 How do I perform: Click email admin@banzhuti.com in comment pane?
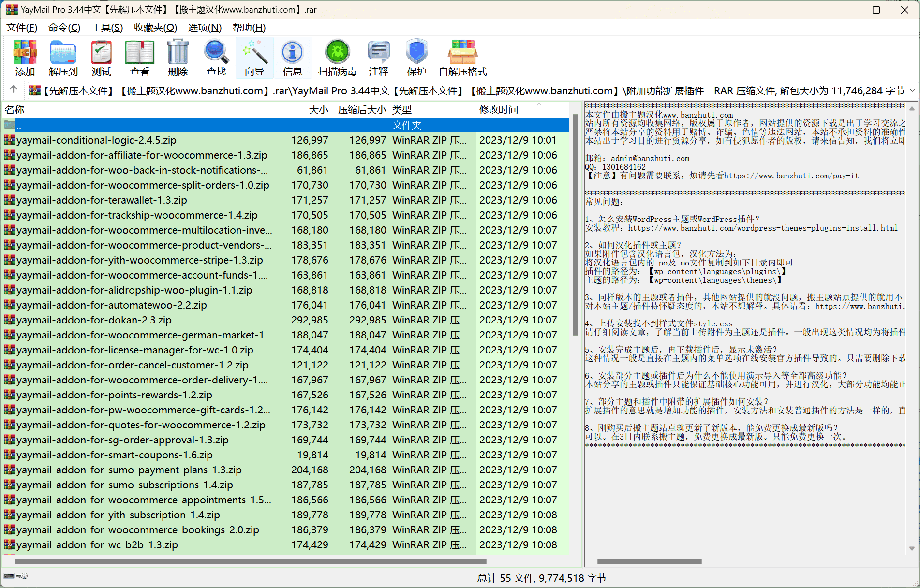pos(650,158)
